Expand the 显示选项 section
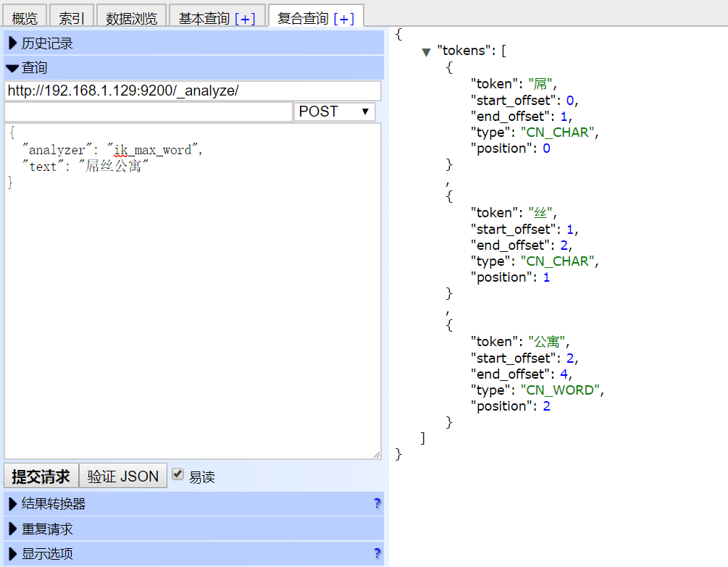The image size is (728, 567). pyautogui.click(x=47, y=554)
